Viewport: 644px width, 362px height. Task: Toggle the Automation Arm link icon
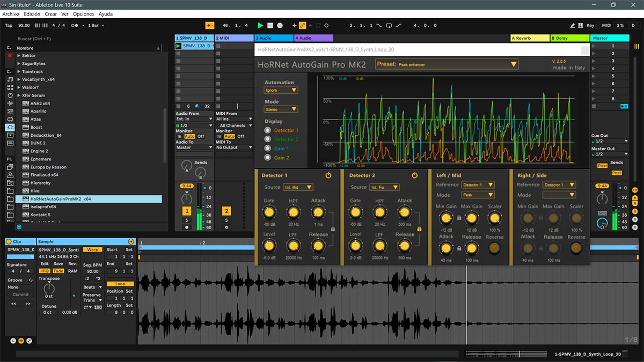tap(302, 25)
